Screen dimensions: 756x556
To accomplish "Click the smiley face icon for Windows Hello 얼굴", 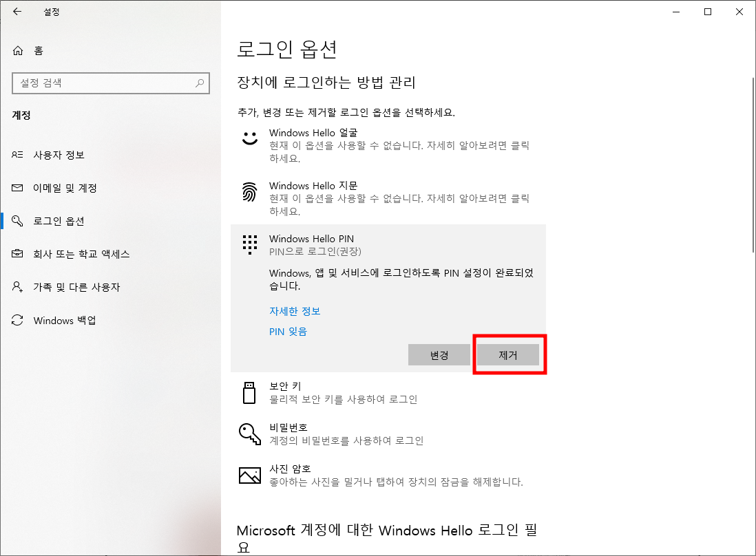I will (x=250, y=138).
